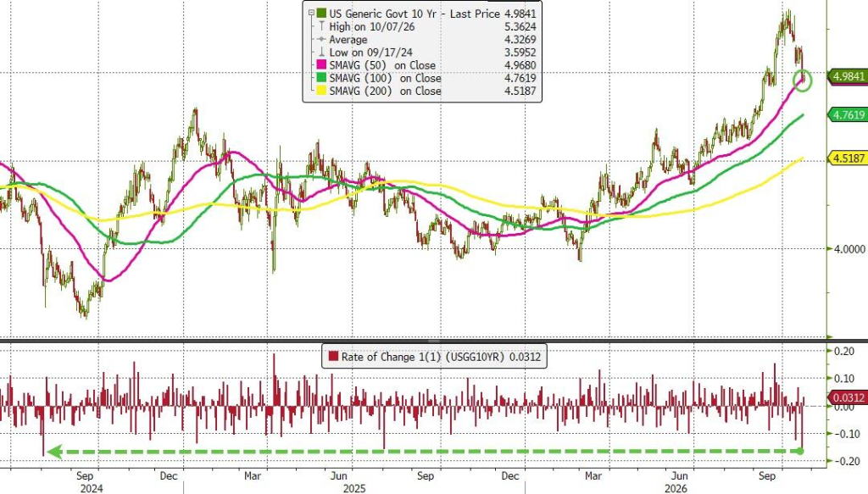This screenshot has height=494, width=868.
Task: Select the 'SMAVG (200) on Close' legend label
Action: click(386, 92)
